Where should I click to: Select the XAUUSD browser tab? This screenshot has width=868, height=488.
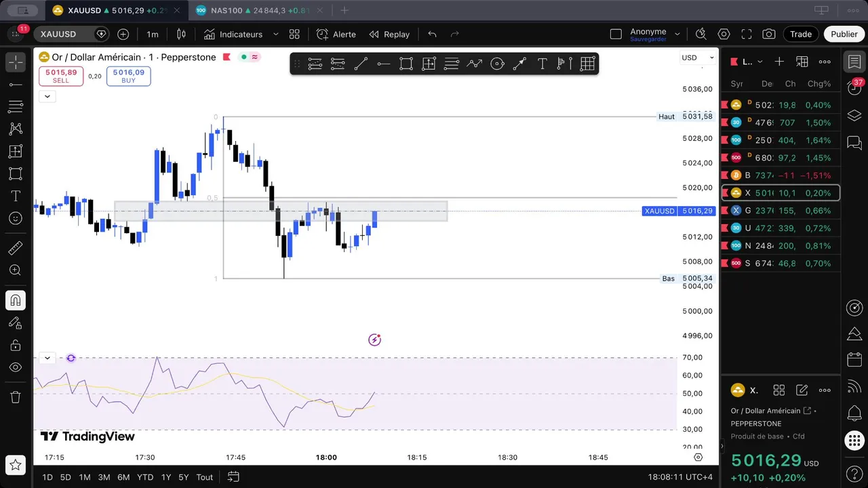click(117, 10)
